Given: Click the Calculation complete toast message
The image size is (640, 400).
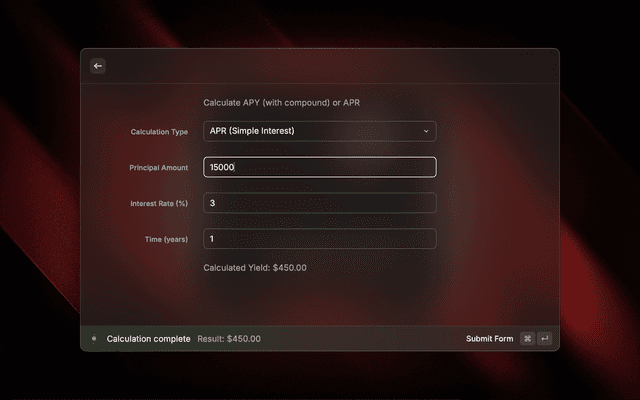Looking at the screenshot, I should coord(148,339).
